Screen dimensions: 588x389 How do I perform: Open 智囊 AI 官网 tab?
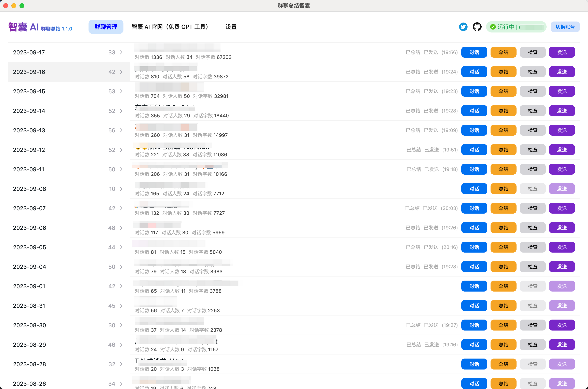(x=171, y=27)
